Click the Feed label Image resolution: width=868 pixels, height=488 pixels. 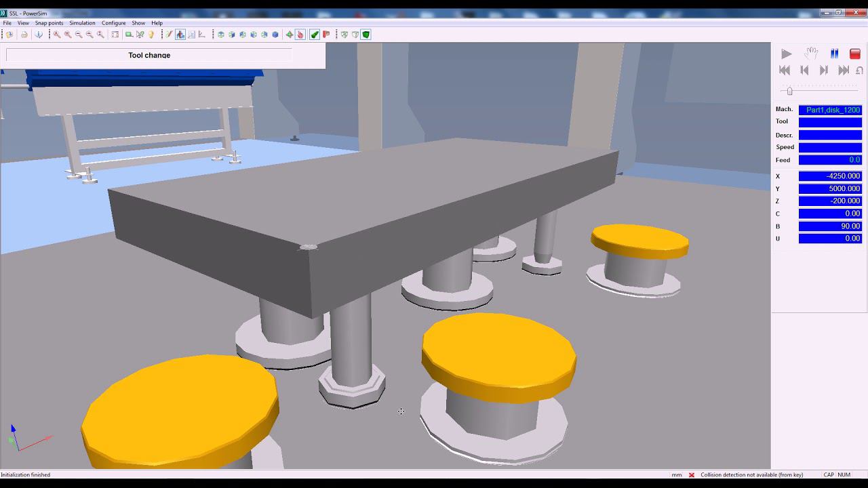point(783,160)
